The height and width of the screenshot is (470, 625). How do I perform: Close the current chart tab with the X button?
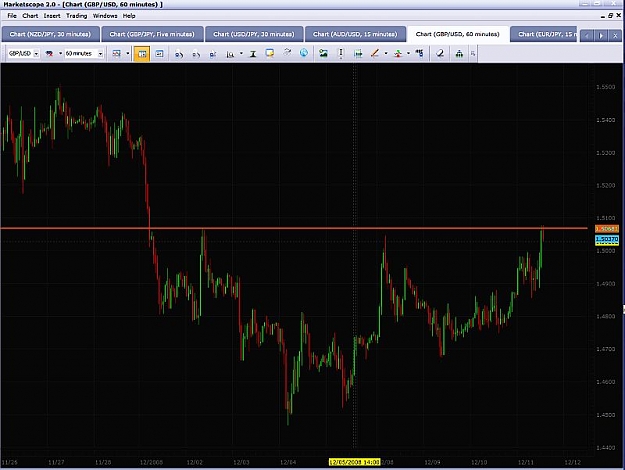coord(615,35)
